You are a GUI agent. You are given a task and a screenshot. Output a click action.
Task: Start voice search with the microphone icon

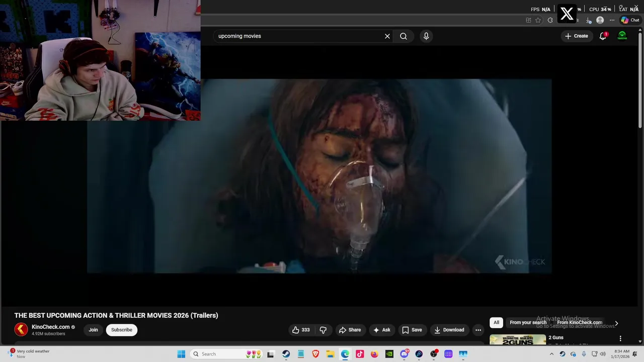pos(426,36)
